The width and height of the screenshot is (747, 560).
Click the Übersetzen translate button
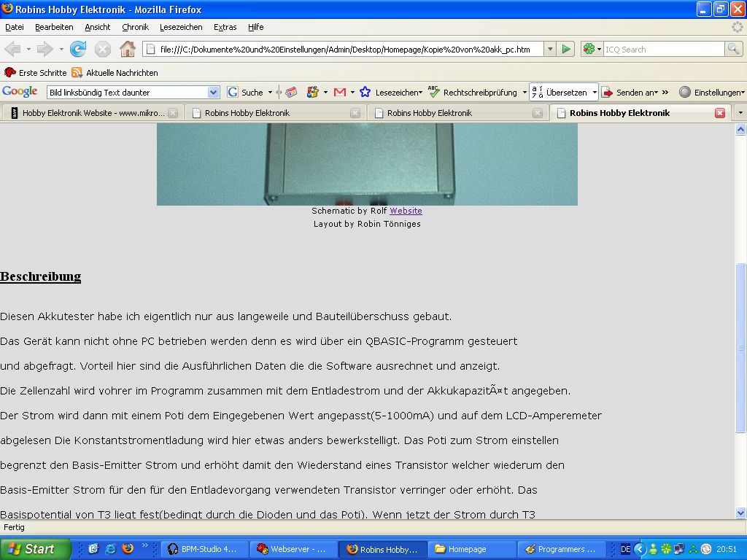(560, 92)
